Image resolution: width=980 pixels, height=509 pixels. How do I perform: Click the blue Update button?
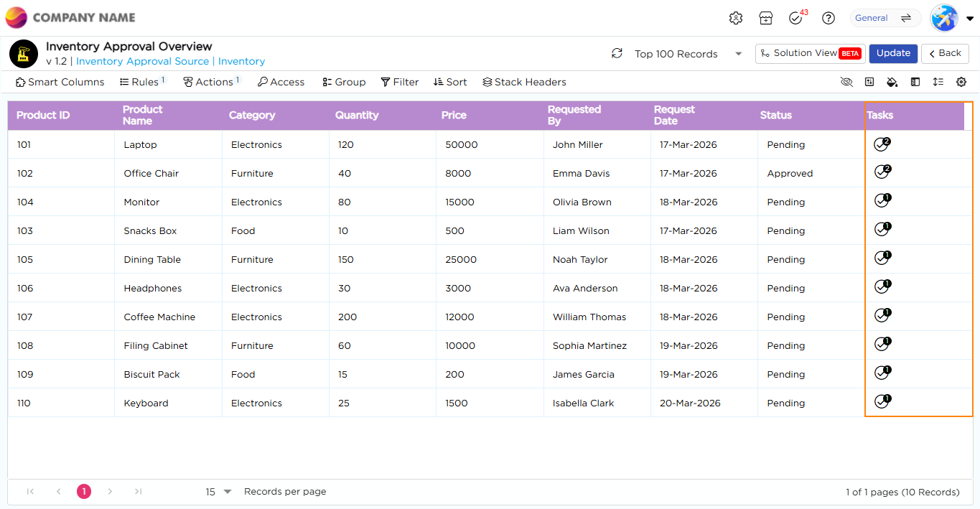(x=893, y=54)
